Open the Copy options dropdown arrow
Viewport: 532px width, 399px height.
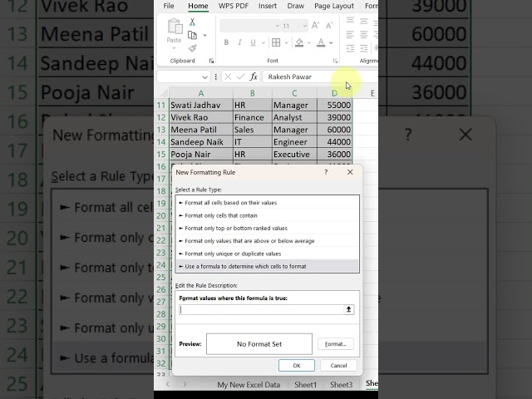pyautogui.click(x=205, y=35)
